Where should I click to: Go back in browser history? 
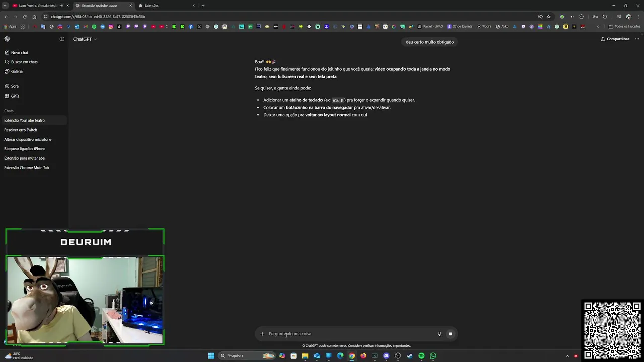pos(6,16)
